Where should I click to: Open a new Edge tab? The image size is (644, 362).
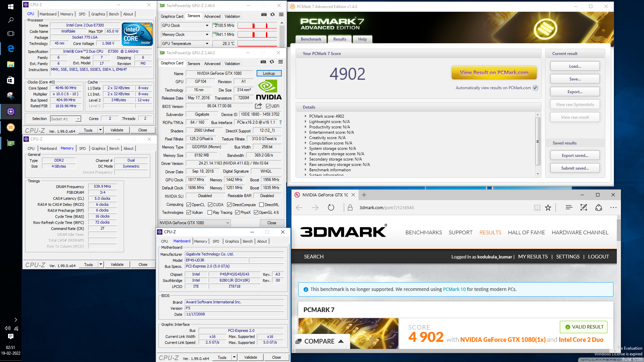[364, 195]
